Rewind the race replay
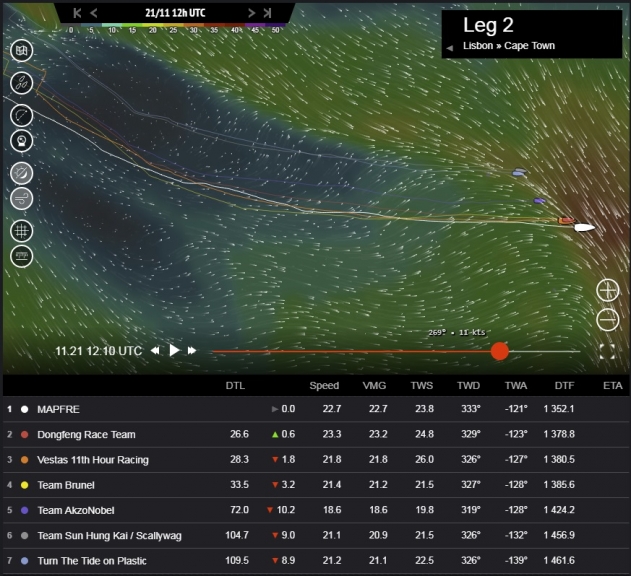631x576 pixels. (x=155, y=351)
